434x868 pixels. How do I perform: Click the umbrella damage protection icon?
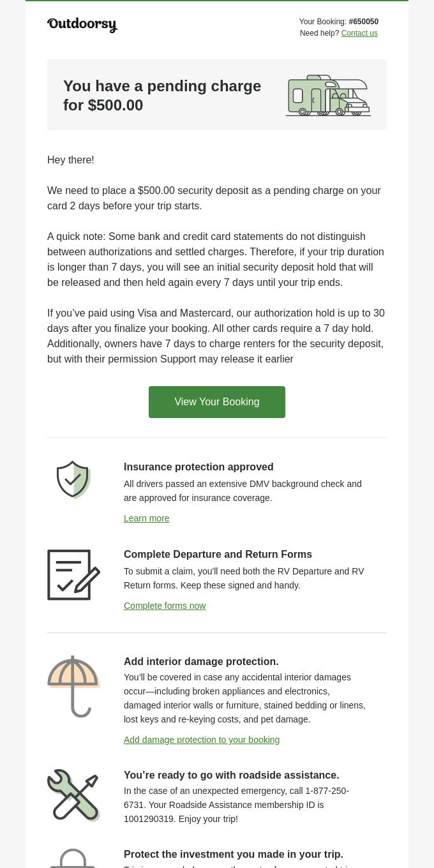73,685
